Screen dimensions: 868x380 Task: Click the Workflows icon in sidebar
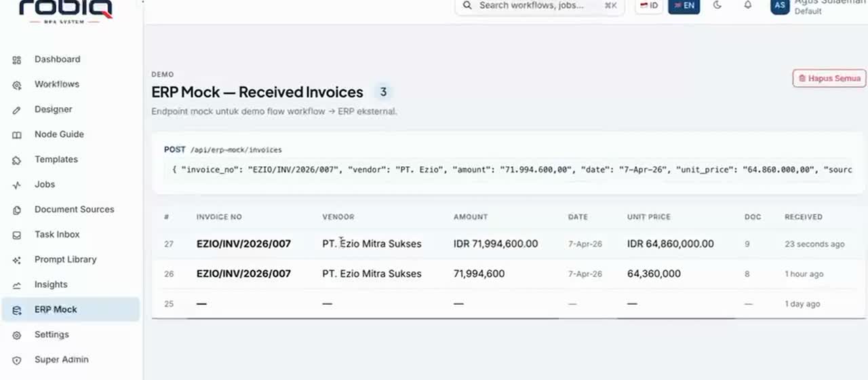pos(17,85)
